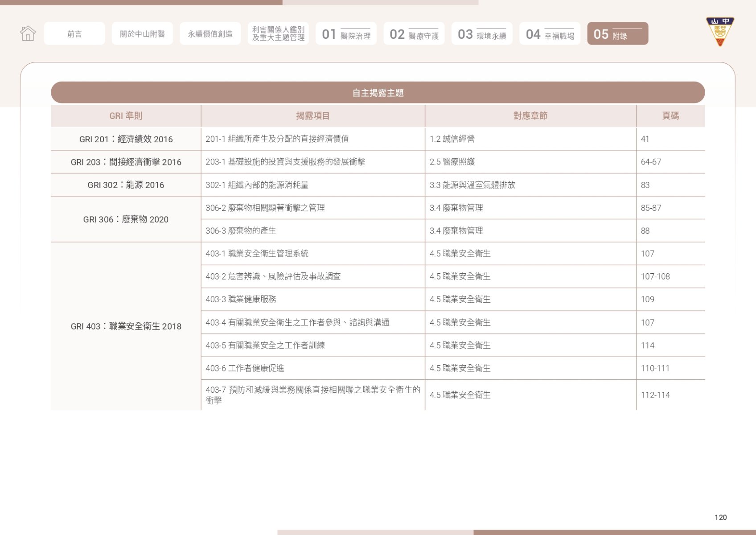The image size is (756, 535).
Task: Click 403-6 工作者健康促進
Action: coord(245,368)
